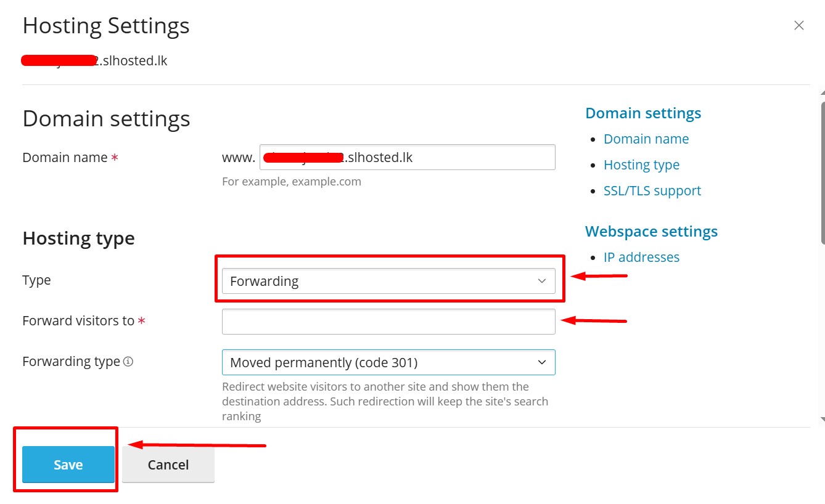Click the scrollbar down arrow
The width and height of the screenshot is (825, 504).
(x=821, y=418)
